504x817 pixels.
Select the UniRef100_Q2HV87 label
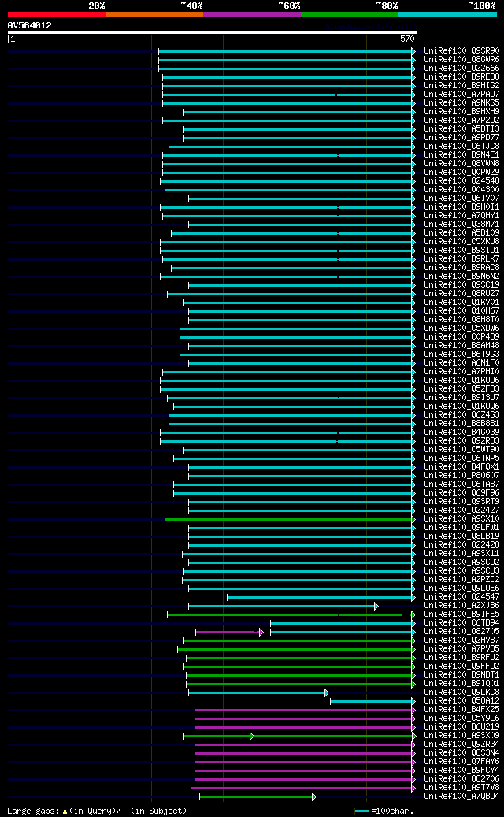pos(461,640)
